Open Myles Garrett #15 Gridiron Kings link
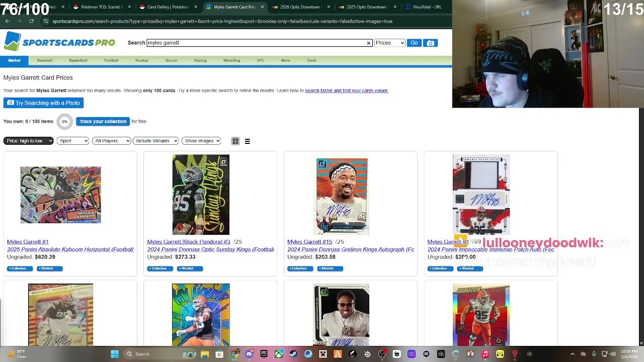The image size is (644, 362). [x=310, y=242]
